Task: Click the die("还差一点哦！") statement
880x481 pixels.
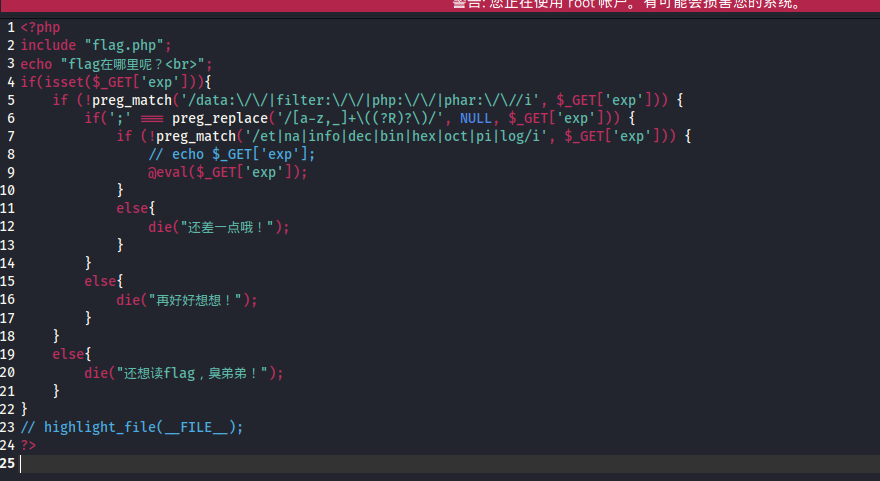Action: point(218,227)
